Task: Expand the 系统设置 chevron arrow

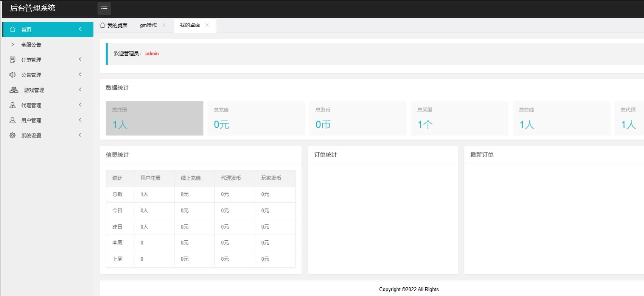Action: click(x=80, y=135)
